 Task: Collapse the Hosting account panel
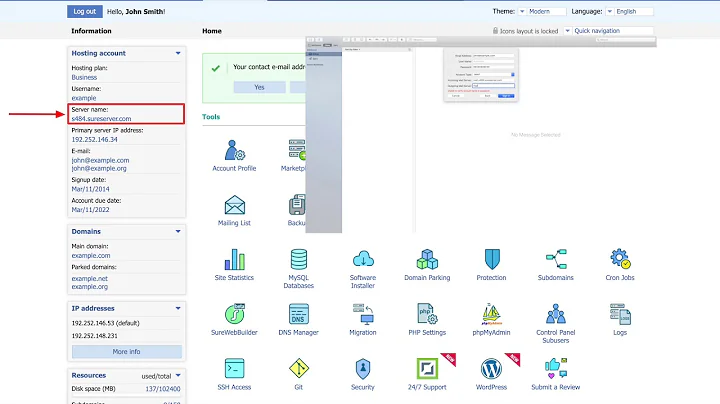click(x=178, y=53)
